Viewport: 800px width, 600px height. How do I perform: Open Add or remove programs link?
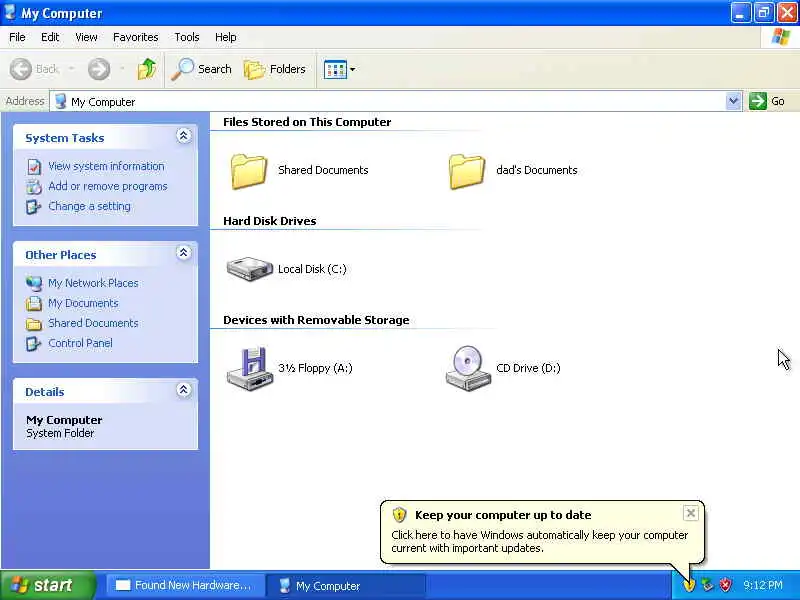pyautogui.click(x=108, y=186)
